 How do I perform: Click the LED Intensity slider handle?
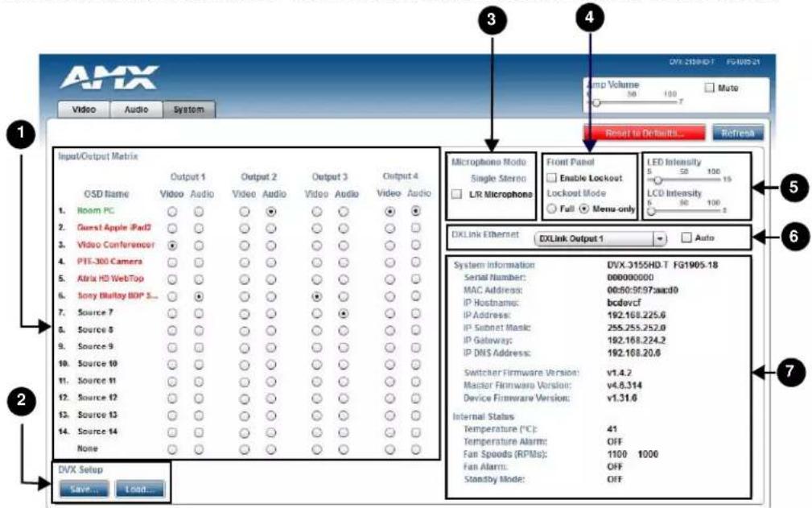click(x=657, y=180)
